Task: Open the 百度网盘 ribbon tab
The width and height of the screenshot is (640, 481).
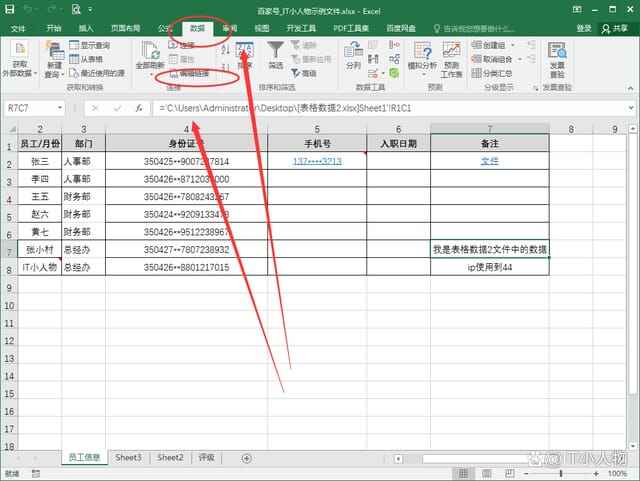Action: [x=401, y=28]
